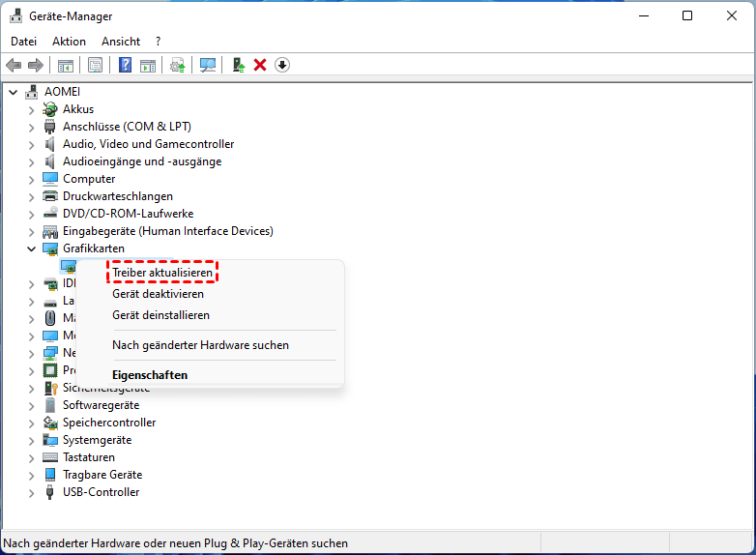Image resolution: width=756 pixels, height=555 pixels.
Task: Collapse the Grafikkarten category
Action: [x=31, y=248]
